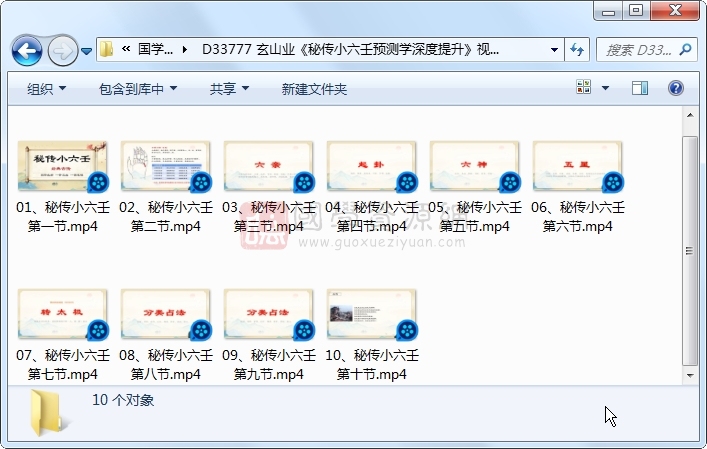The width and height of the screenshot is (707, 449).
Task: Click filename 01、秘传小六壬第一节.mp4
Action: click(x=63, y=216)
